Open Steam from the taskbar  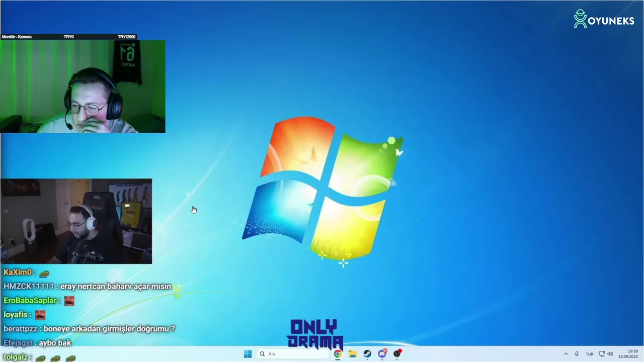pos(367,354)
